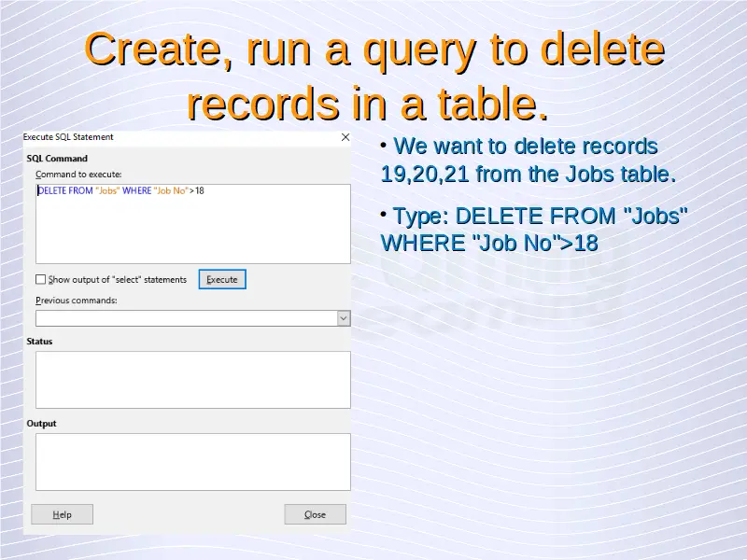Click the 'Previous commands:' label
The height and width of the screenshot is (560, 747).
[x=77, y=301]
